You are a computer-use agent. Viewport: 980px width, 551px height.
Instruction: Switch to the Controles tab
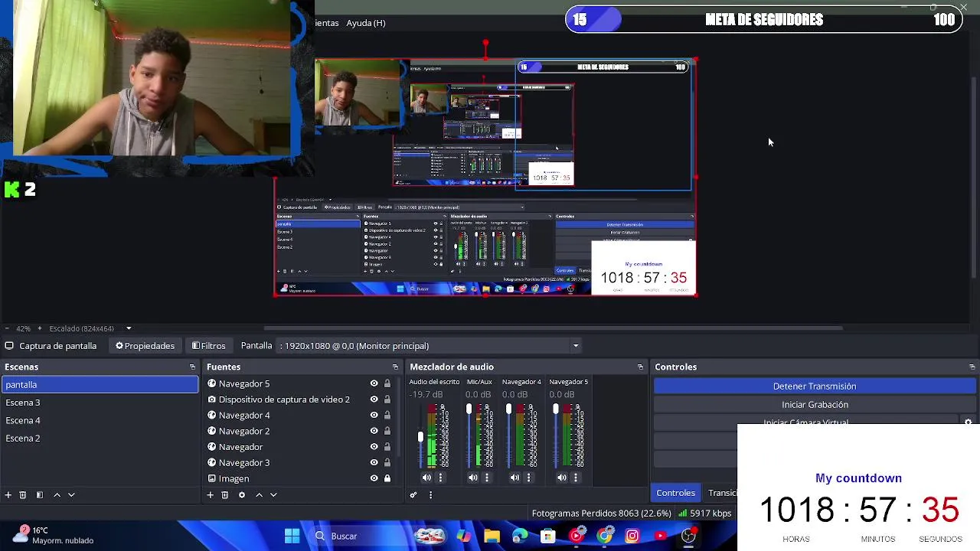coord(675,493)
